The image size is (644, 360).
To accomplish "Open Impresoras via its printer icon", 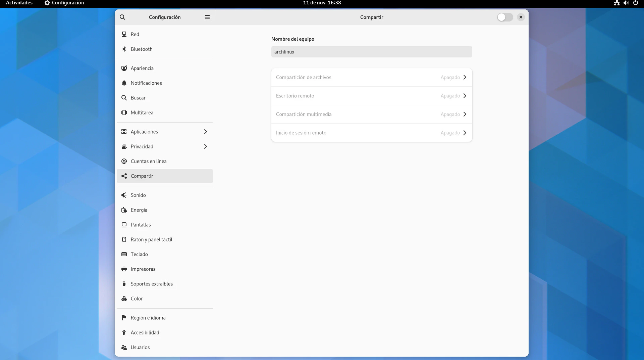I will [124, 269].
